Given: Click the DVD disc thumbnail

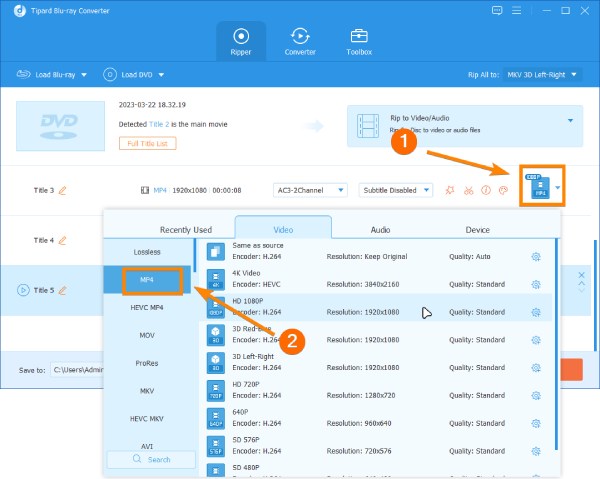Looking at the screenshot, I should click(x=60, y=126).
